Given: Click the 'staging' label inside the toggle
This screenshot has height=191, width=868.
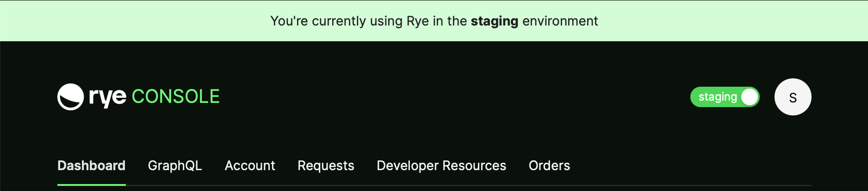Looking at the screenshot, I should (717, 97).
